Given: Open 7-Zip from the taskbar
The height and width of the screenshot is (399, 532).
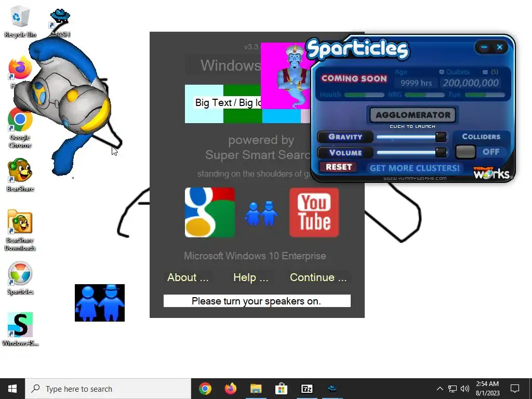Looking at the screenshot, I should 307,389.
